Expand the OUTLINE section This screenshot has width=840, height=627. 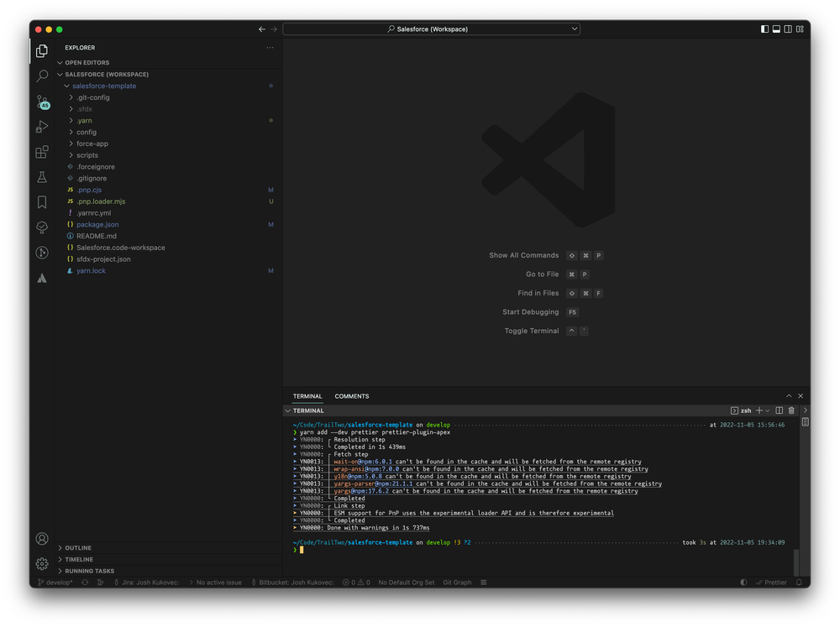(169, 548)
